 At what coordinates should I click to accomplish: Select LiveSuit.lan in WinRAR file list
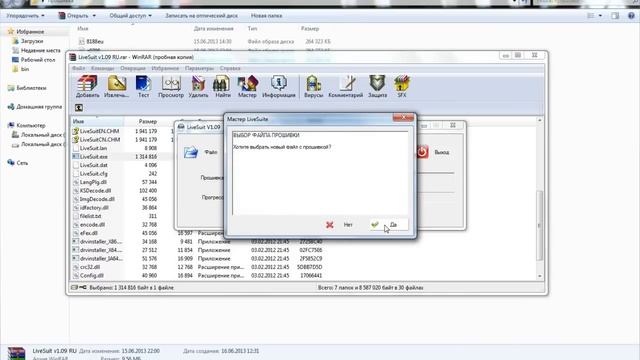pos(93,148)
